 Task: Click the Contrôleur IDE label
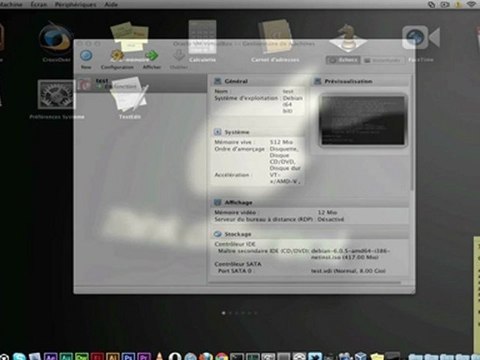(x=235, y=244)
